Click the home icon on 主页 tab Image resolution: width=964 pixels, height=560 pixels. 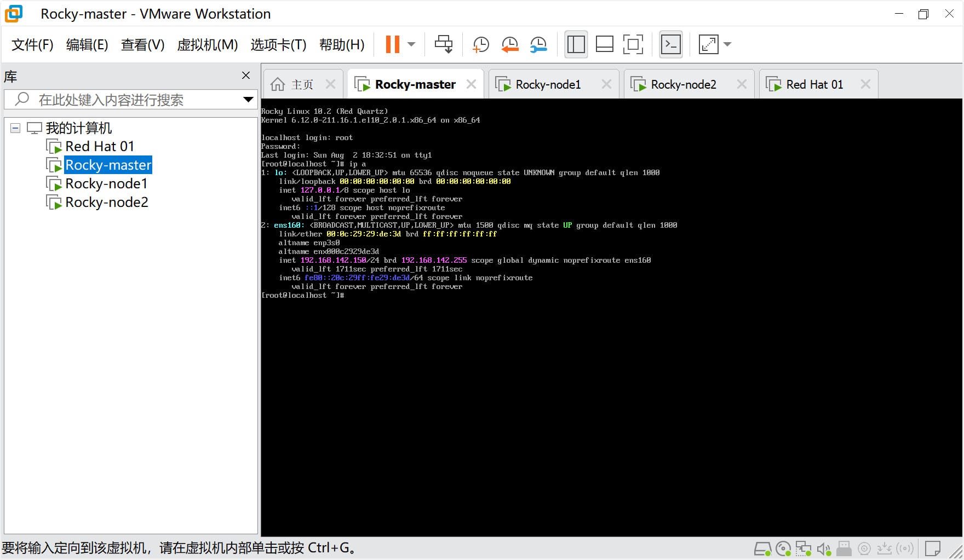coord(278,84)
